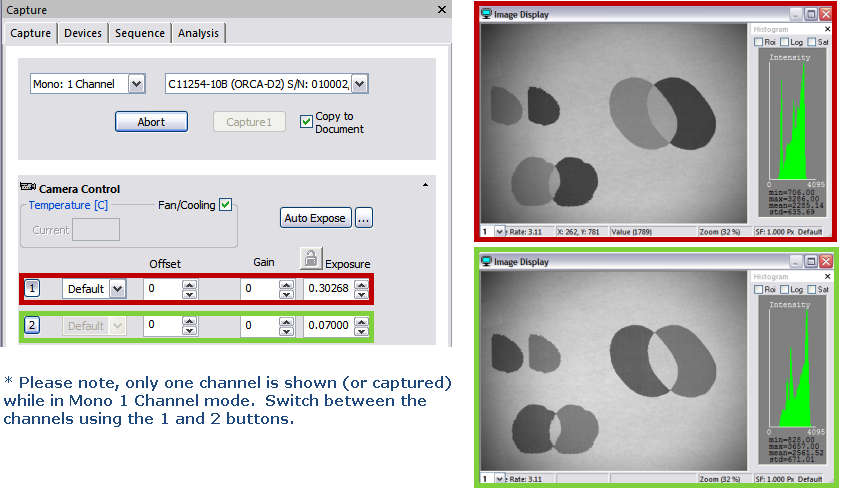This screenshot has height=493, width=851.
Task: Click the top Image Display window icon
Action: [487, 14]
